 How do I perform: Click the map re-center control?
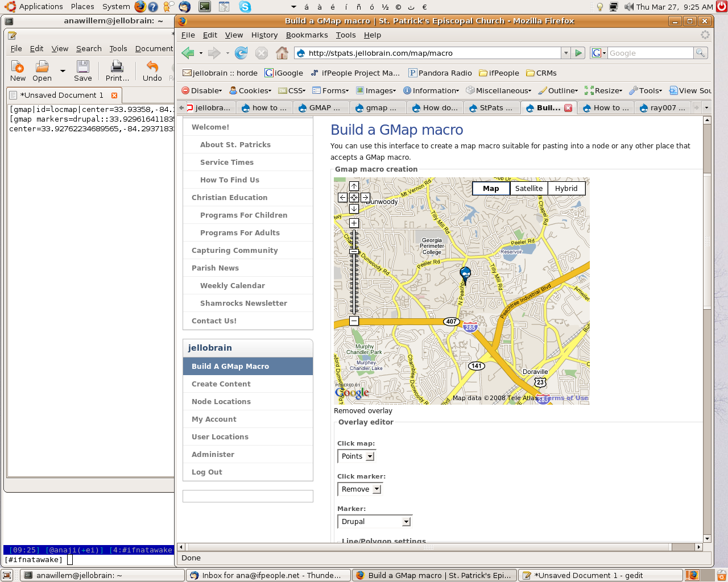click(354, 197)
